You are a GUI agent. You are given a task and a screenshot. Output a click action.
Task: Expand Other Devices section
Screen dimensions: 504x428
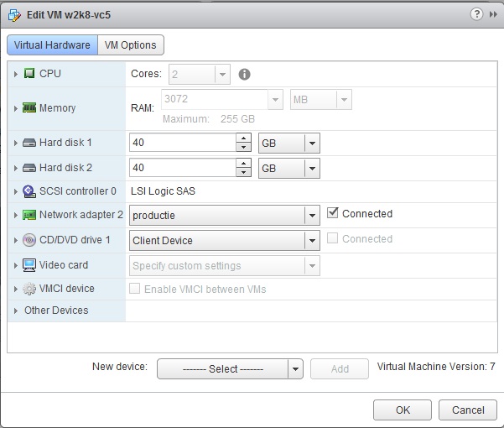[15, 311]
